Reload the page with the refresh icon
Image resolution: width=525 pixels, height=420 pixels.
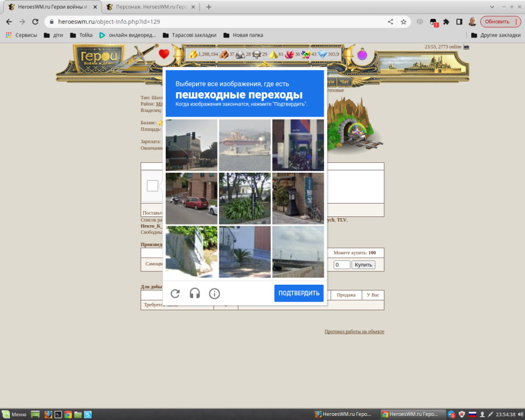[x=35, y=22]
